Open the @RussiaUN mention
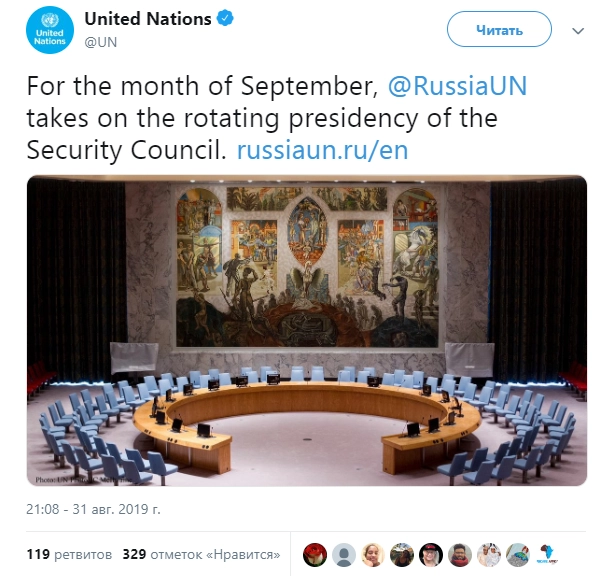This screenshot has width=604, height=576. [x=455, y=86]
